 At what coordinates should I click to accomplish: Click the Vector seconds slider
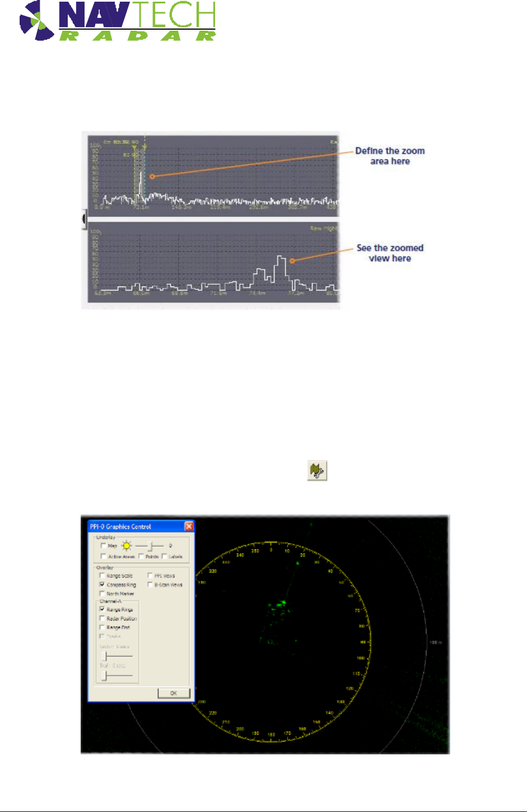tap(116, 656)
